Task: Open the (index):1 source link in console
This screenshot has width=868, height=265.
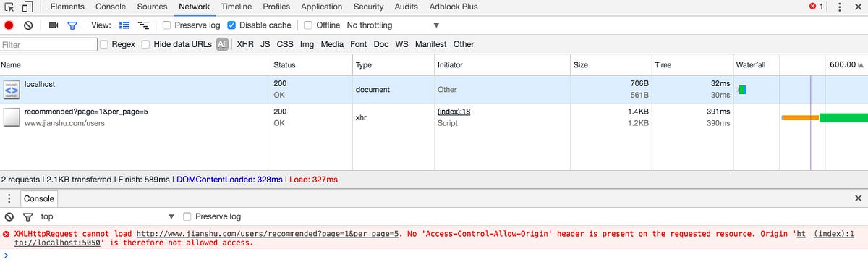Action: [834, 234]
